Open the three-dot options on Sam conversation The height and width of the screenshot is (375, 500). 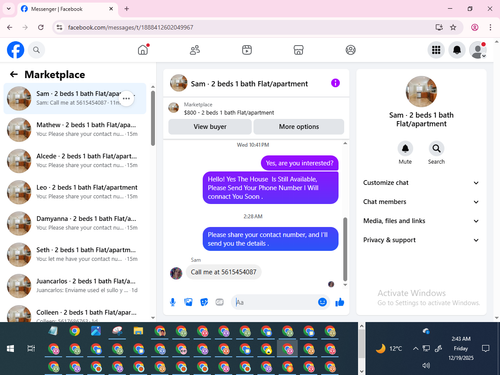pos(126,98)
